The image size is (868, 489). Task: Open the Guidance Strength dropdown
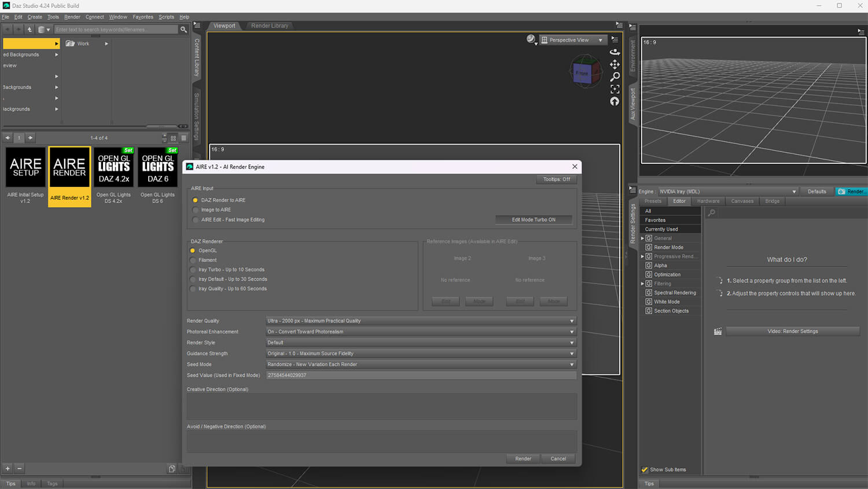[421, 354]
